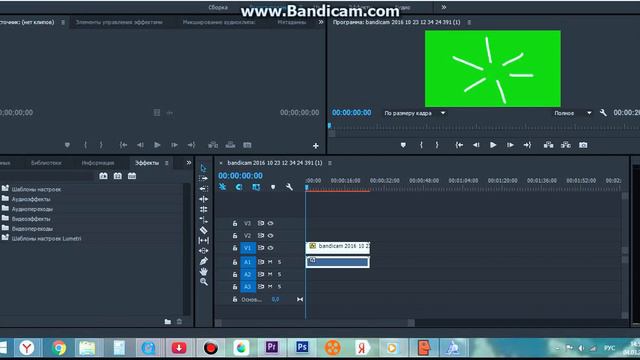The image size is (640, 360).
Task: Open workspace overflow chevron at top
Action: [444, 7]
